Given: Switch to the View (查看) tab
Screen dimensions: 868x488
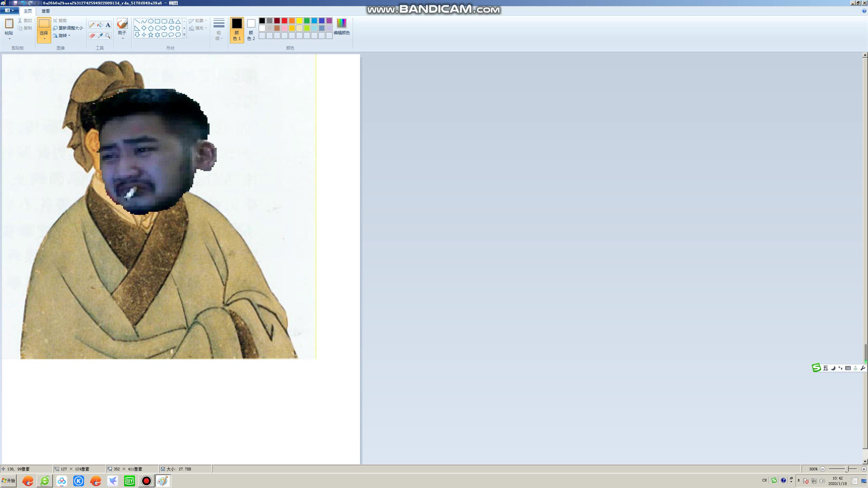Looking at the screenshot, I should [45, 11].
